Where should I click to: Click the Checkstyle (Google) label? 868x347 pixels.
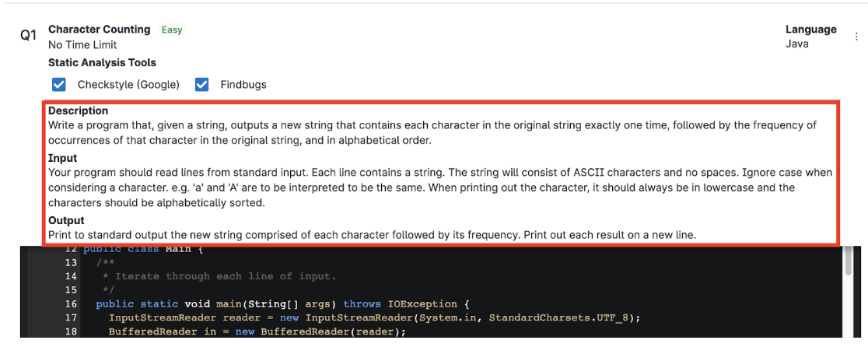(x=128, y=84)
